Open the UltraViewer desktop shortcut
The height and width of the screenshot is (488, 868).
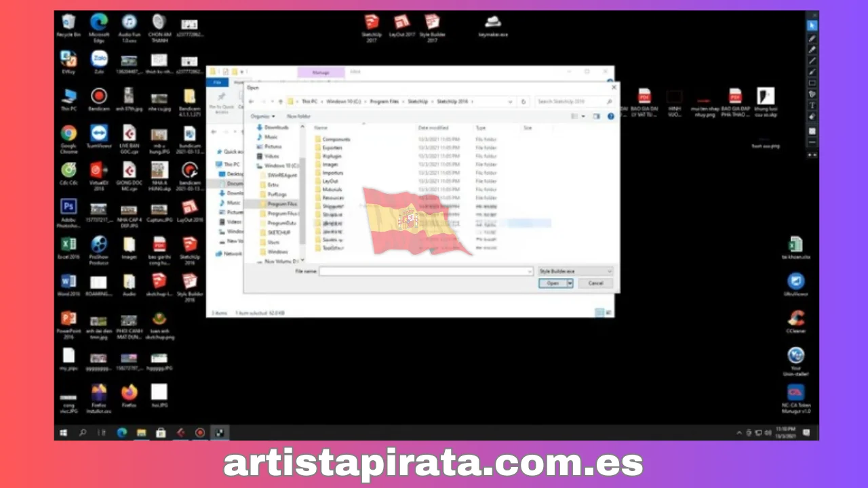(x=795, y=285)
